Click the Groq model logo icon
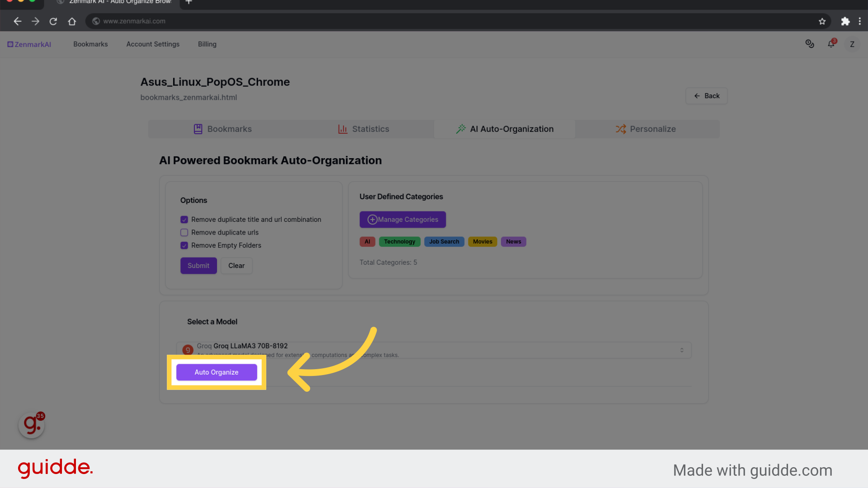The image size is (868, 488). click(x=188, y=350)
